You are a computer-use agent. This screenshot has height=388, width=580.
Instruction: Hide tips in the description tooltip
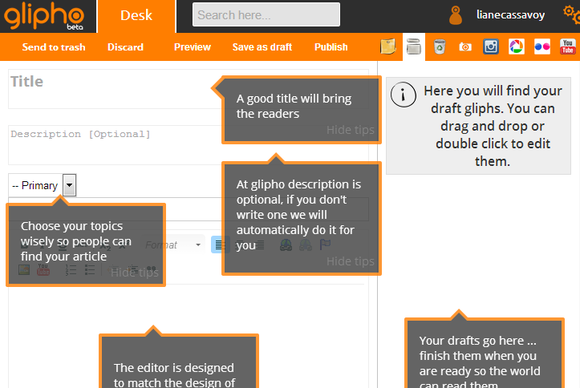(x=350, y=262)
